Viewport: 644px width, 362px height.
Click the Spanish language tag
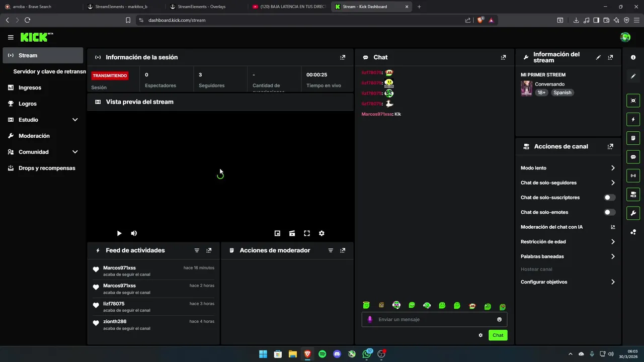562,93
